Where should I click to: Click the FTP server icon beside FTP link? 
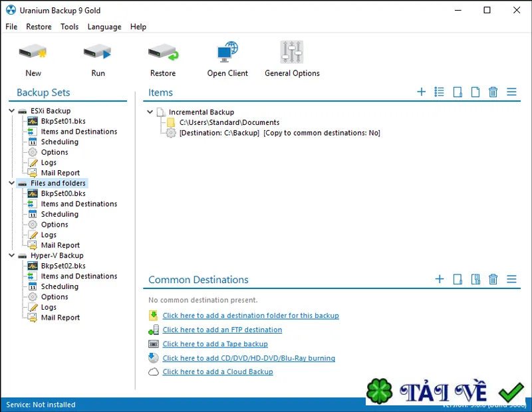(154, 330)
